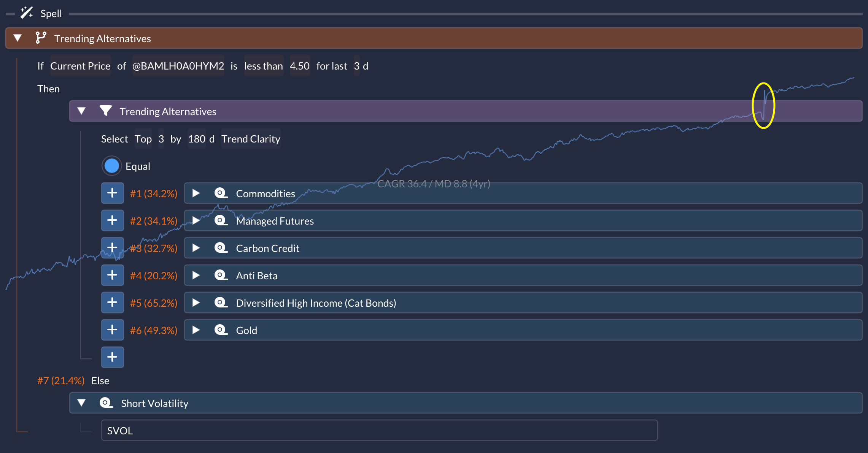Toggle the Equal weighting radio button

(x=111, y=166)
